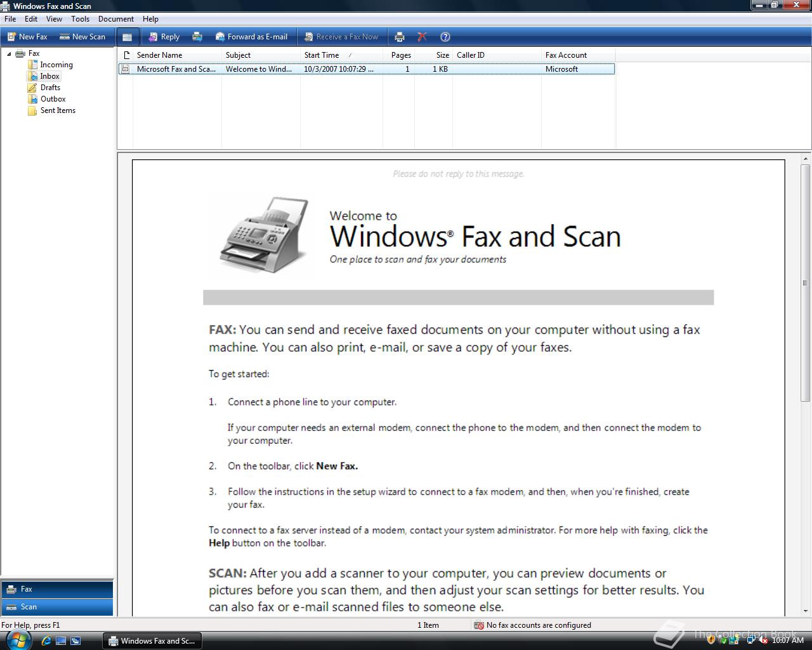This screenshot has height=650, width=812.
Task: Sort by the Subject column header
Action: point(261,55)
